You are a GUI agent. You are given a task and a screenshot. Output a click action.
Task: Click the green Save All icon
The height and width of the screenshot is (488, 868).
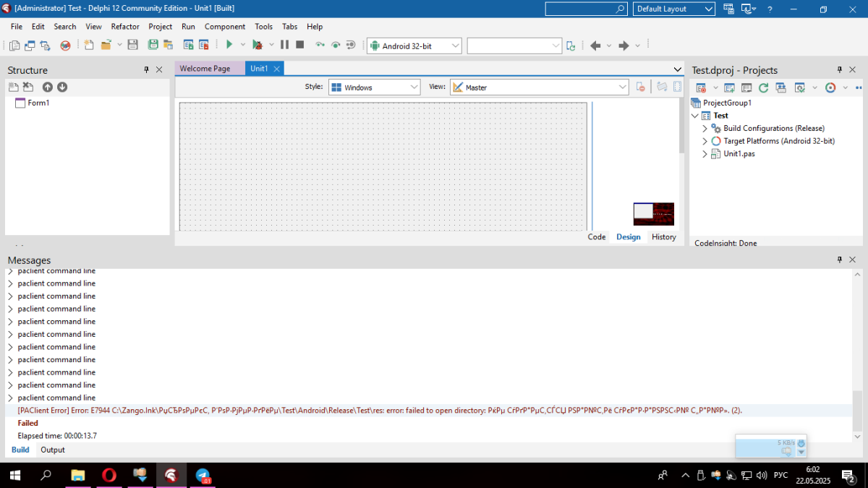(x=153, y=45)
